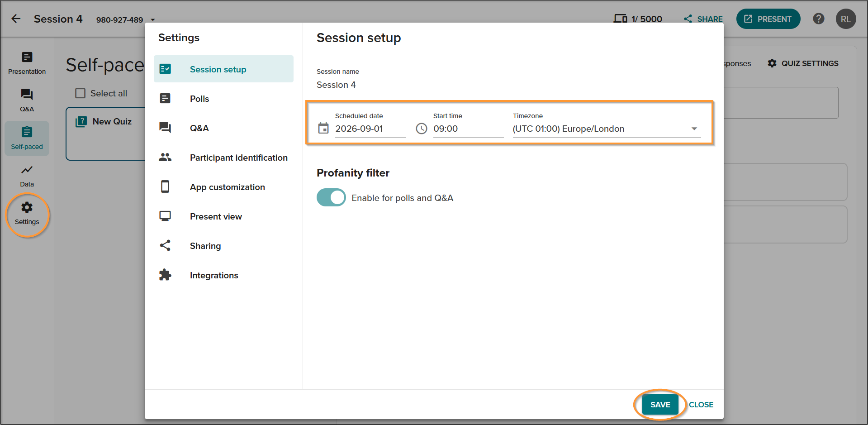Open Present view settings
868x425 pixels.
[x=223, y=216]
